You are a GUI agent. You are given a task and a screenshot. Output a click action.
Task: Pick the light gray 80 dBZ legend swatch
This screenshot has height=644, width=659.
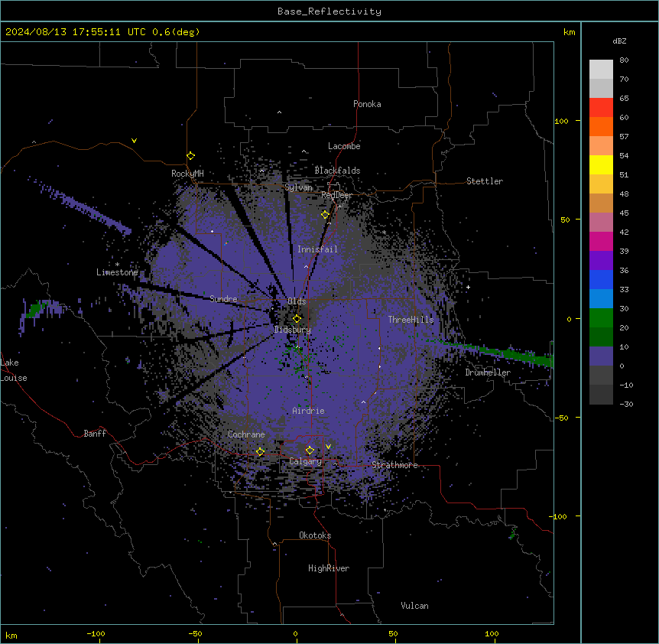(x=601, y=70)
